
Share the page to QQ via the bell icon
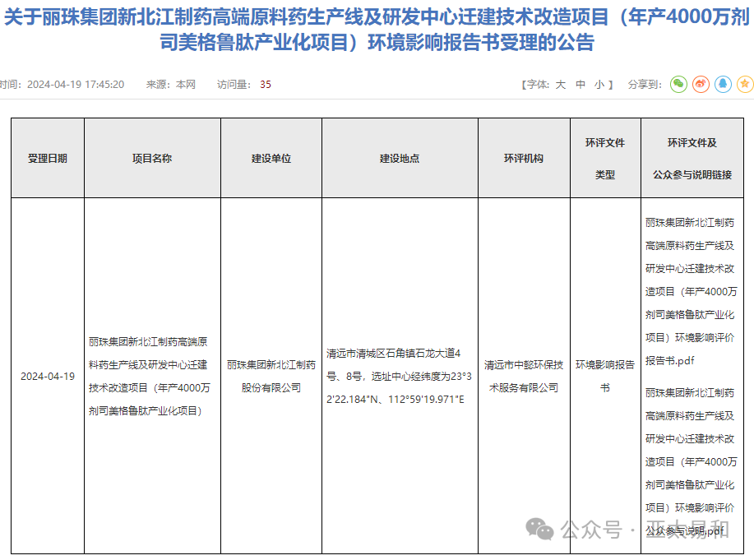click(723, 84)
